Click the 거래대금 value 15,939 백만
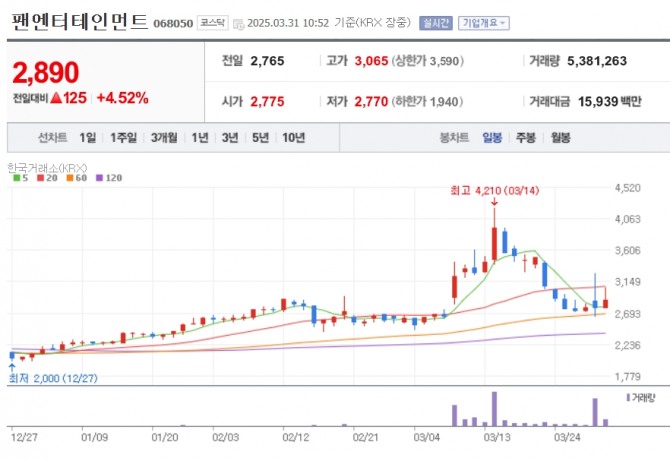 coord(610,102)
